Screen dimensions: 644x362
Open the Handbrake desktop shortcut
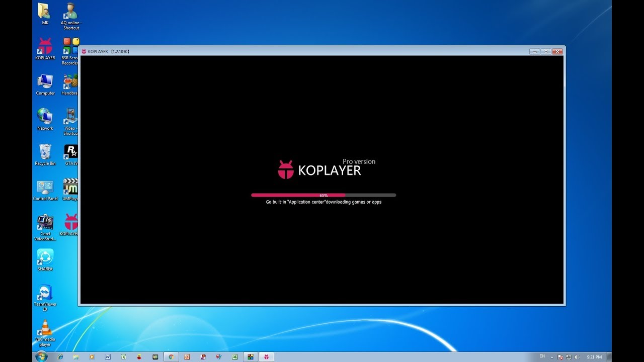[71, 84]
